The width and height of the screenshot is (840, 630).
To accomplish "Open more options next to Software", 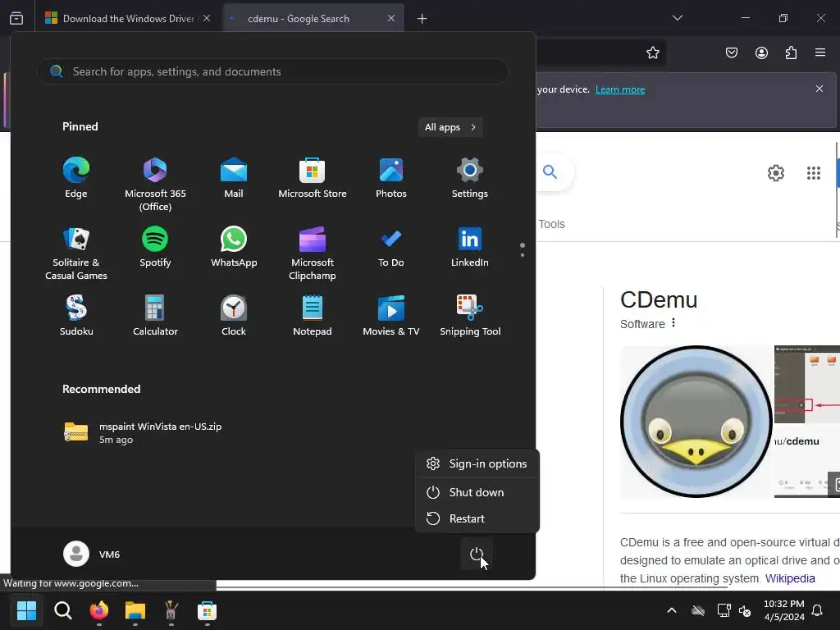I will 673,323.
